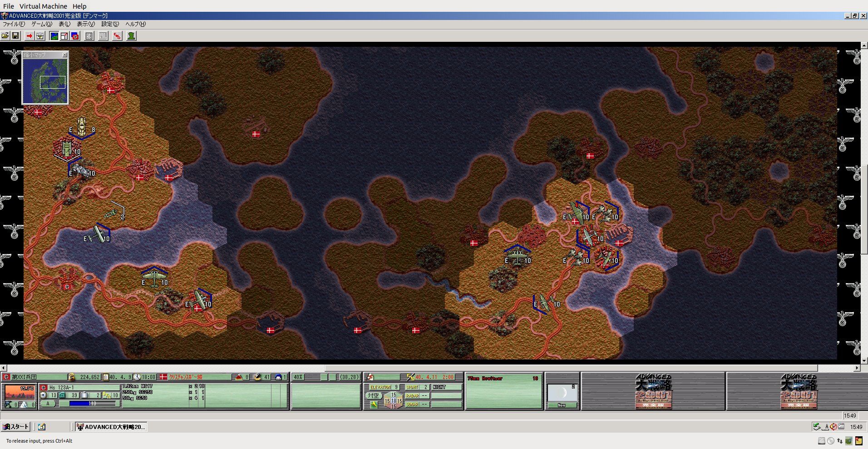Open the ゲーム(G) menu
This screenshot has height=449, width=868.
point(42,24)
